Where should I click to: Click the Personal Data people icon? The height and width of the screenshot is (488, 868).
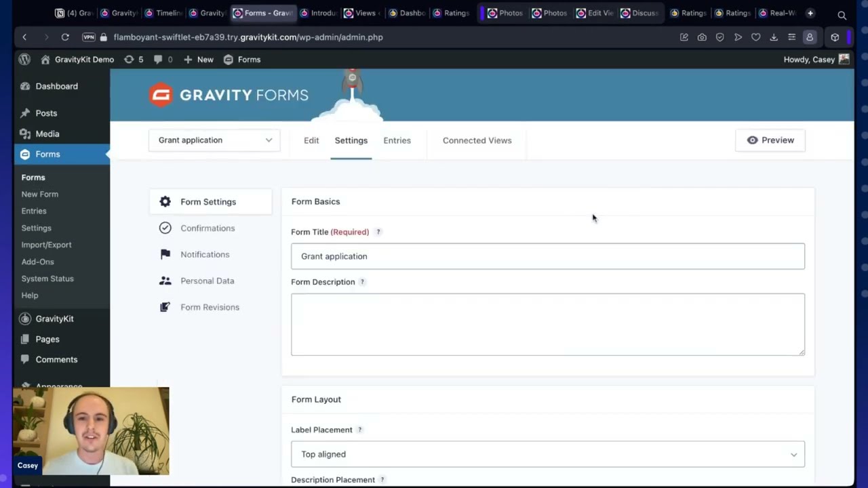[x=165, y=281]
